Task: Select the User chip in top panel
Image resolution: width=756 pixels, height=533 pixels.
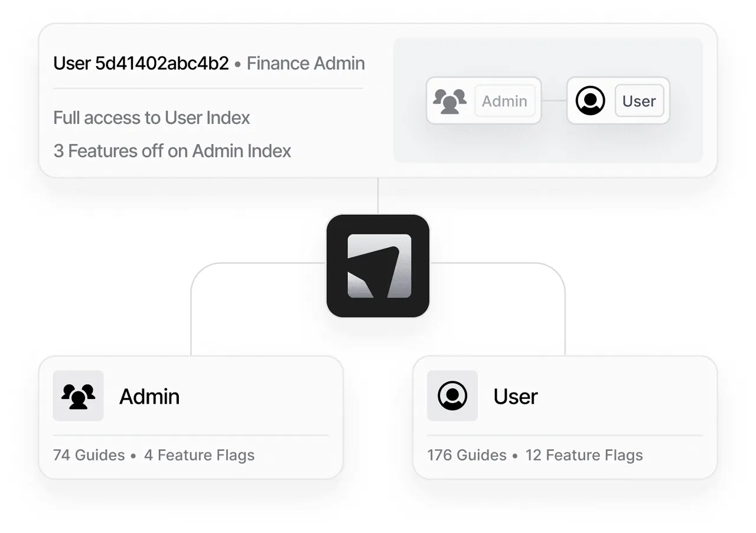Action: pyautogui.click(x=639, y=101)
